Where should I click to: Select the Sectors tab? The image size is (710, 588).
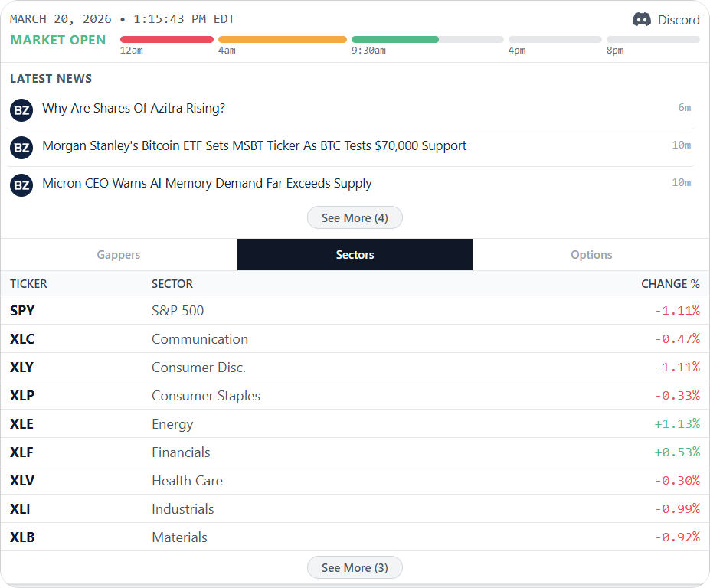tap(355, 255)
